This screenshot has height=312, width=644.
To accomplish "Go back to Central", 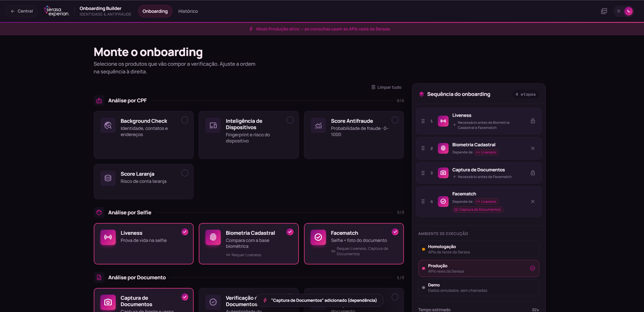I will pos(21,11).
